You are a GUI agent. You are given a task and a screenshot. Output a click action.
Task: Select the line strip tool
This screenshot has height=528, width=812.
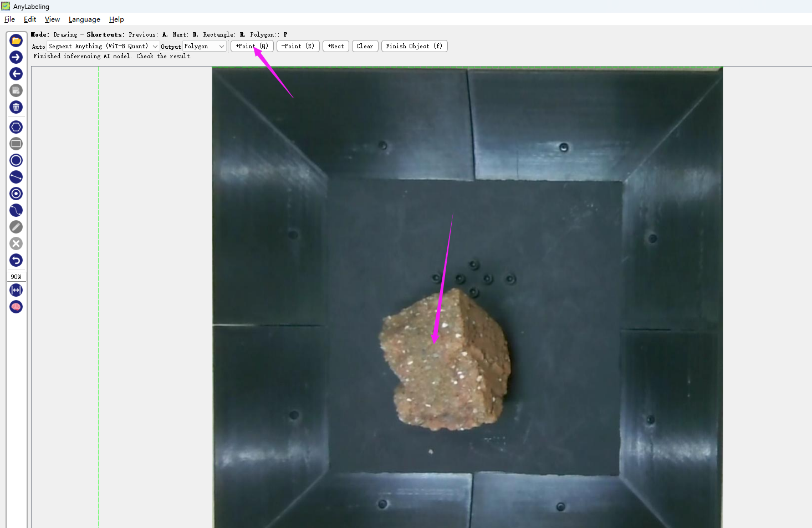[x=16, y=210]
